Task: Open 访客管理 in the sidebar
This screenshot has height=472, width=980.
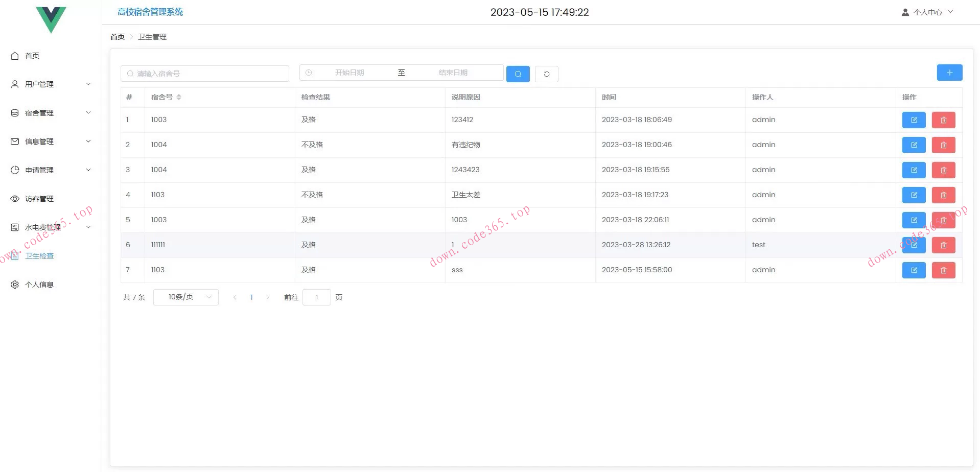Action: coord(39,199)
